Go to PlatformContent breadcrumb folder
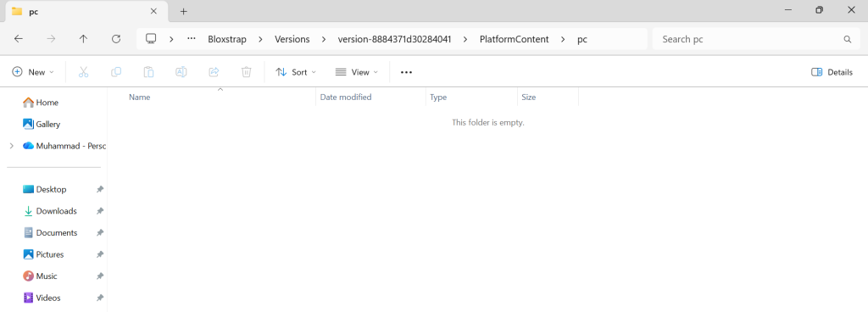 pyautogui.click(x=515, y=39)
